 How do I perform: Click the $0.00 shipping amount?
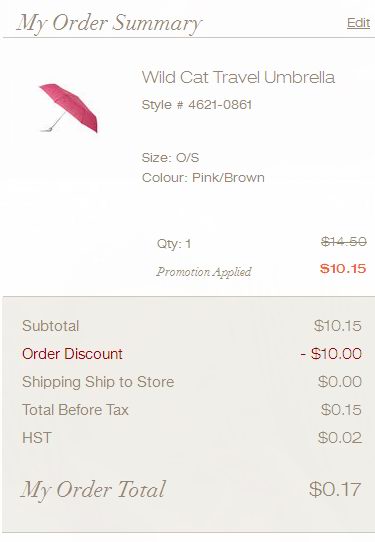pyautogui.click(x=340, y=382)
